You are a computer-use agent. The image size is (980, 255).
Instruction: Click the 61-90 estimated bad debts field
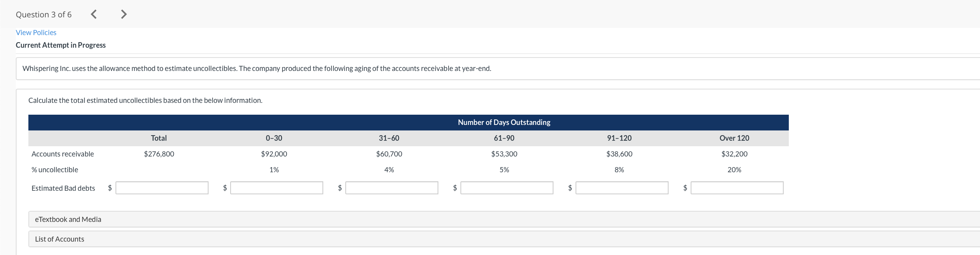click(507, 188)
